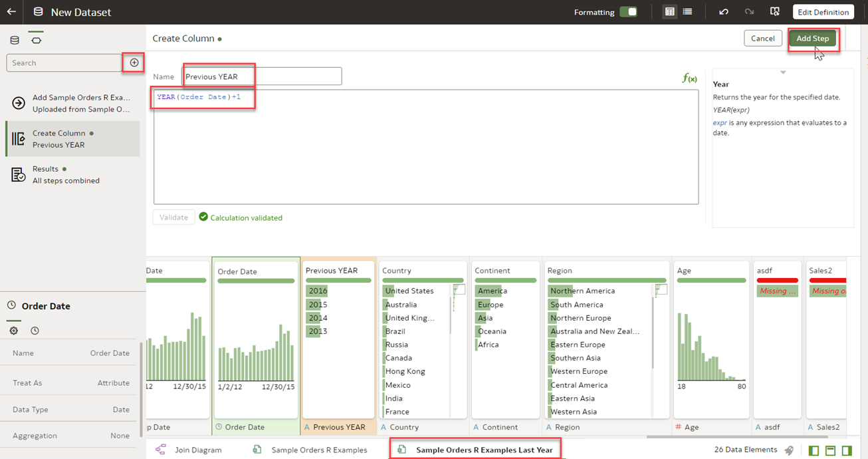Image resolution: width=868 pixels, height=459 pixels.
Task: Toggle the Formatting switch off
Action: 627,12
